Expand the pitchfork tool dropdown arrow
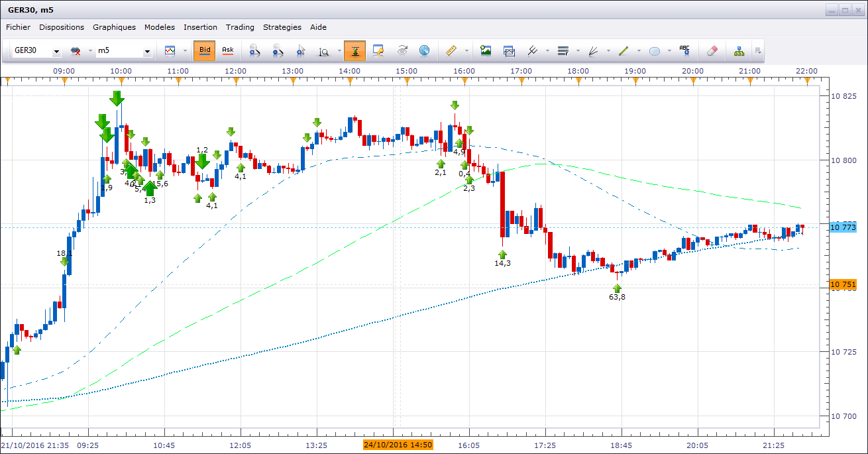The width and height of the screenshot is (868, 454). tap(547, 51)
